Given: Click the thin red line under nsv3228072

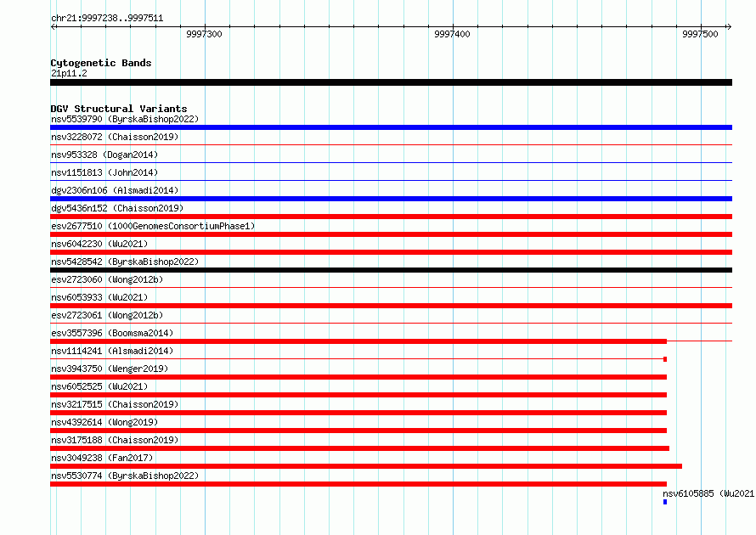Looking at the screenshot, I should pos(391,144).
